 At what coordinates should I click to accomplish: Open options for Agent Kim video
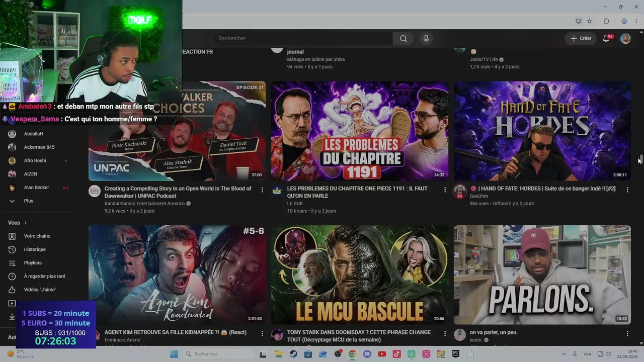click(x=262, y=333)
